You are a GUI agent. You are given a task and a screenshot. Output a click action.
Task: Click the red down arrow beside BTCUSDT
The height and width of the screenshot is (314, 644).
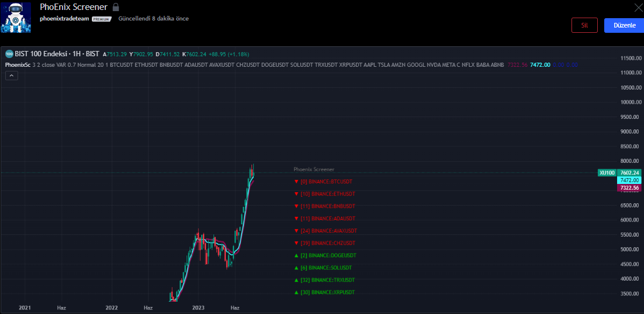coord(297,182)
